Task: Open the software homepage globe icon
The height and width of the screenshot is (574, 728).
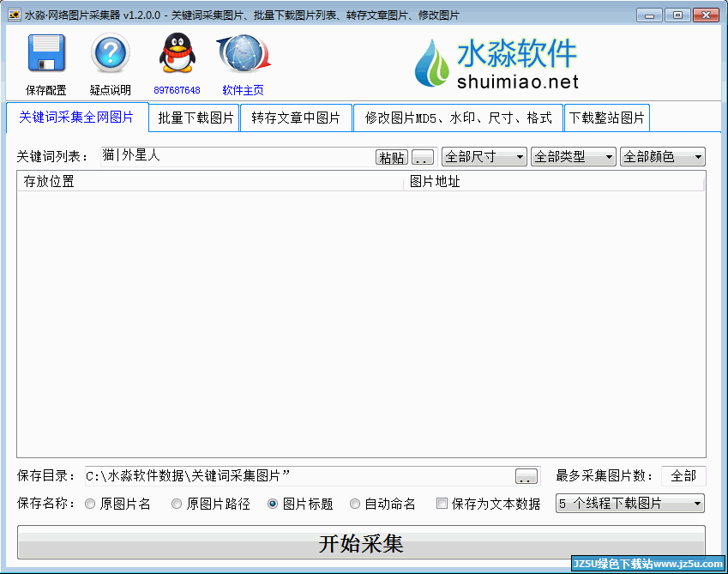Action: tap(243, 54)
